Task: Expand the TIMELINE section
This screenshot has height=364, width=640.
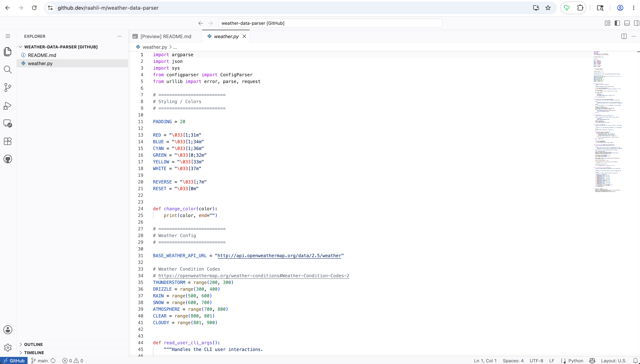Action: [72, 353]
